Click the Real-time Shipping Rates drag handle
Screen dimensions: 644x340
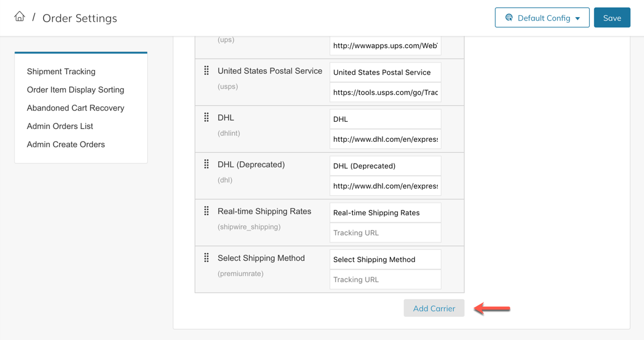(x=207, y=211)
